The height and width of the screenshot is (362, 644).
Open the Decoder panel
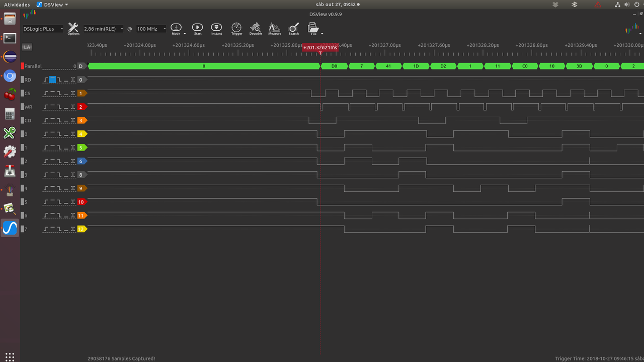[256, 28]
